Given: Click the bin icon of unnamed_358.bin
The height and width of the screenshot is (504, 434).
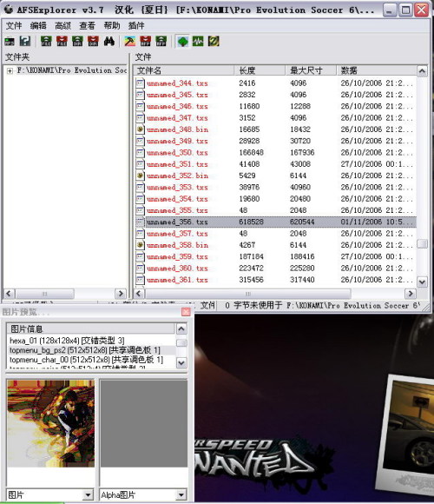Looking at the screenshot, I should pyautogui.click(x=140, y=245).
